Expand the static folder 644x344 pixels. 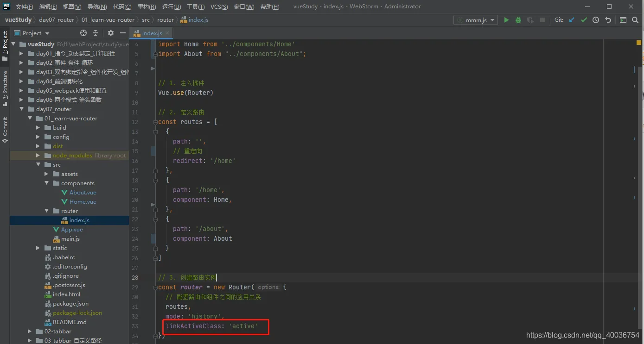pyautogui.click(x=38, y=248)
